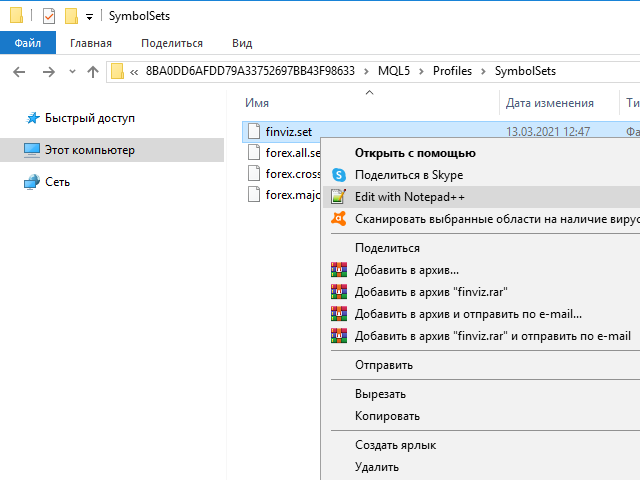Select Копировать in the context menu
The height and width of the screenshot is (480, 640).
[387, 415]
